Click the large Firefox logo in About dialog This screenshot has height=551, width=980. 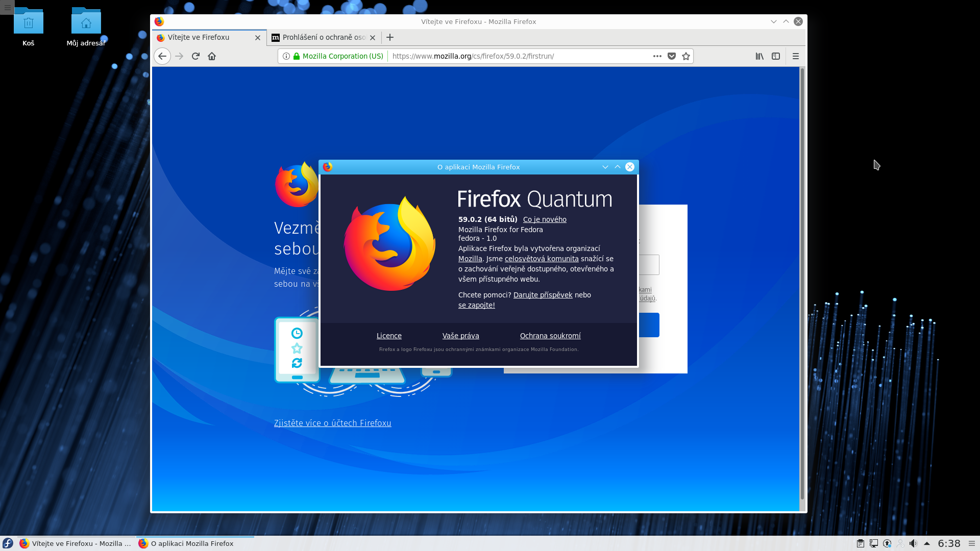[390, 243]
